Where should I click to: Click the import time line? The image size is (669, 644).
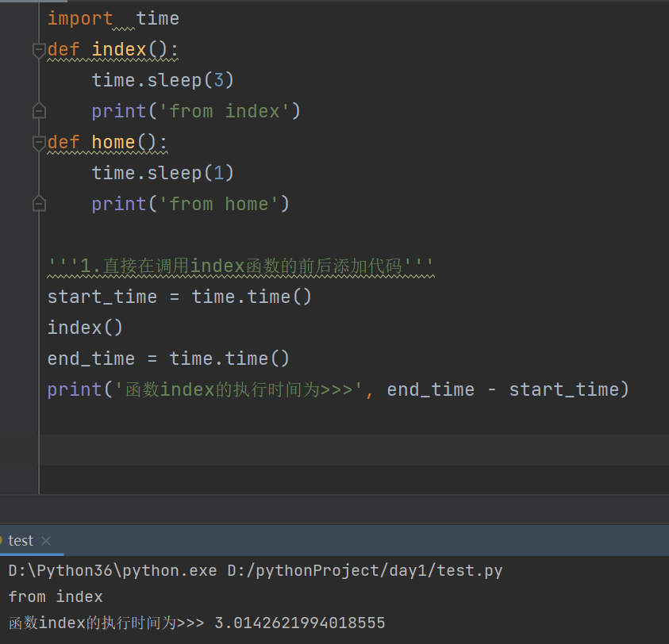[x=113, y=19]
